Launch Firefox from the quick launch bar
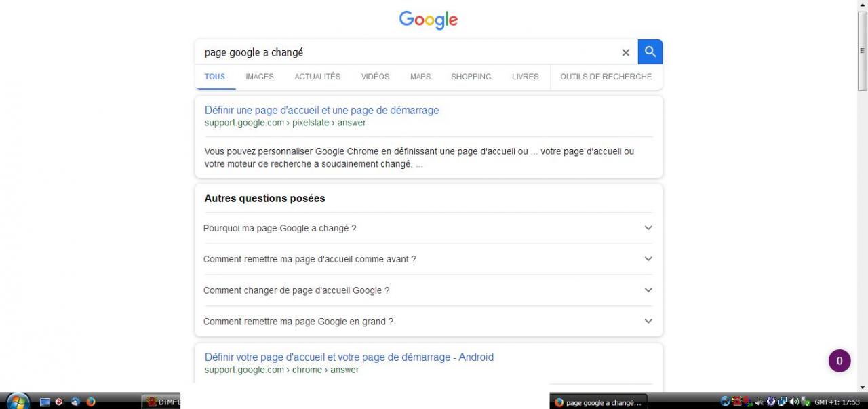868x409 pixels. tap(91, 402)
